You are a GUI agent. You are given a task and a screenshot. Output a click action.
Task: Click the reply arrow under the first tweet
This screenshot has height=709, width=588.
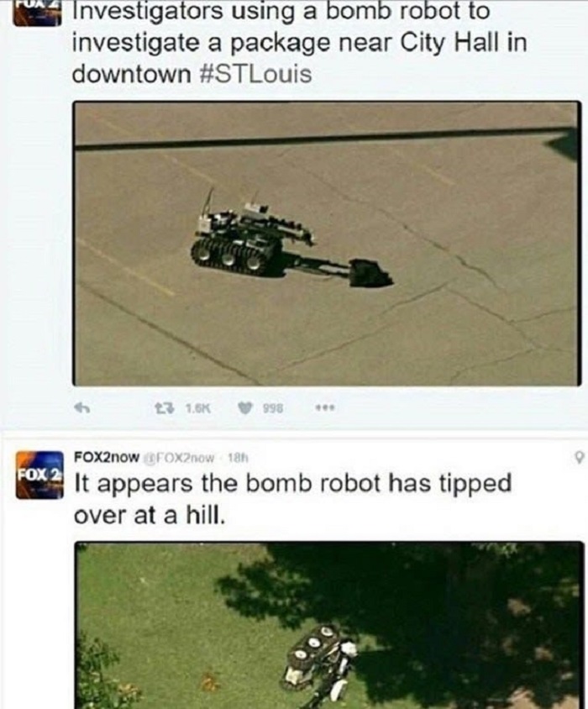pos(82,408)
